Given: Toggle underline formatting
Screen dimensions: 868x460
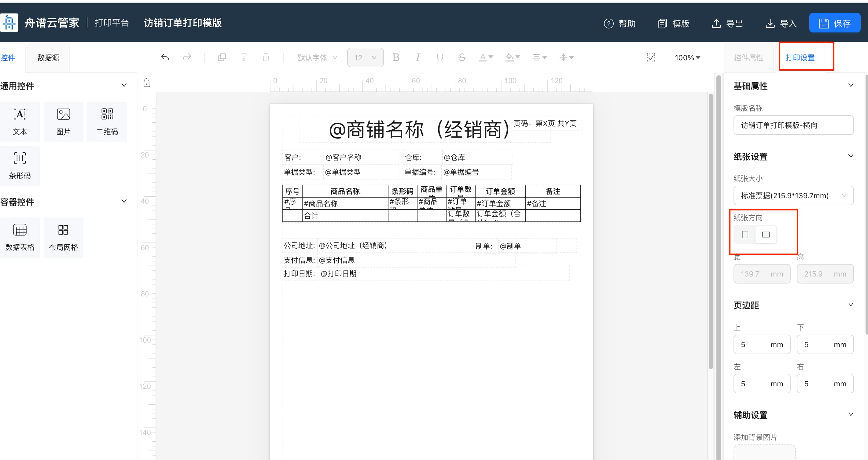Looking at the screenshot, I should 440,57.
